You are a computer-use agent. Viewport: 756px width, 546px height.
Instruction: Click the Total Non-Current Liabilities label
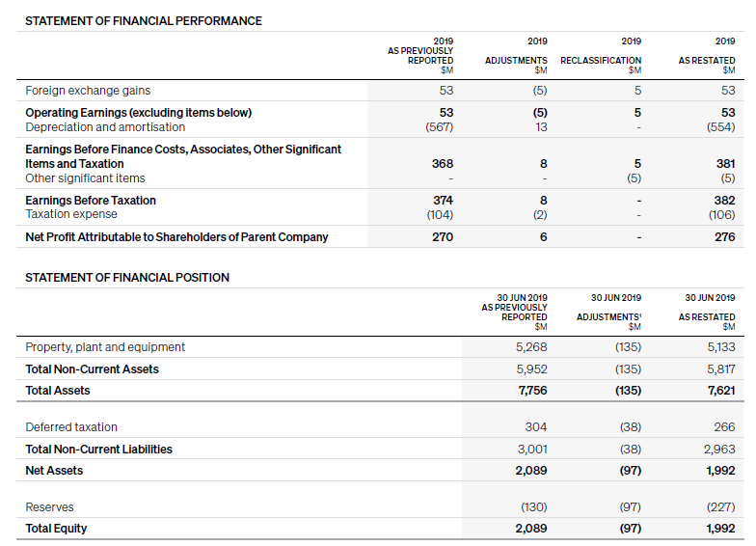(98, 450)
